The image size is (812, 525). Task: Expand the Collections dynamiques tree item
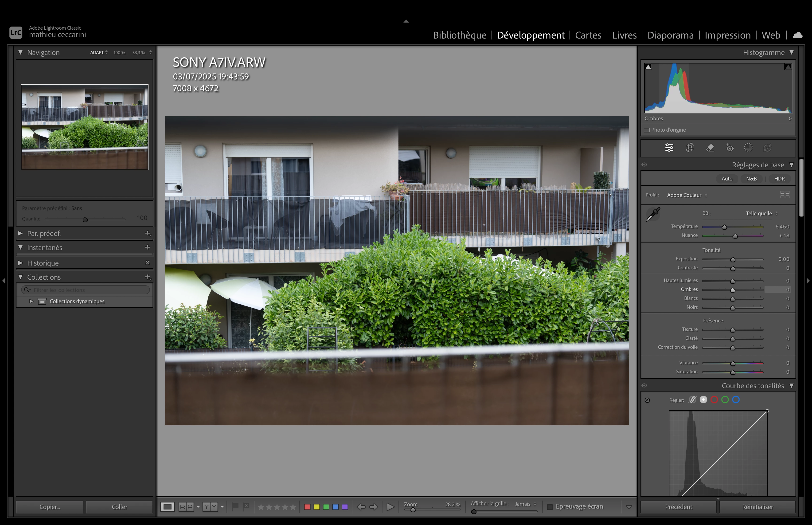[x=31, y=301]
